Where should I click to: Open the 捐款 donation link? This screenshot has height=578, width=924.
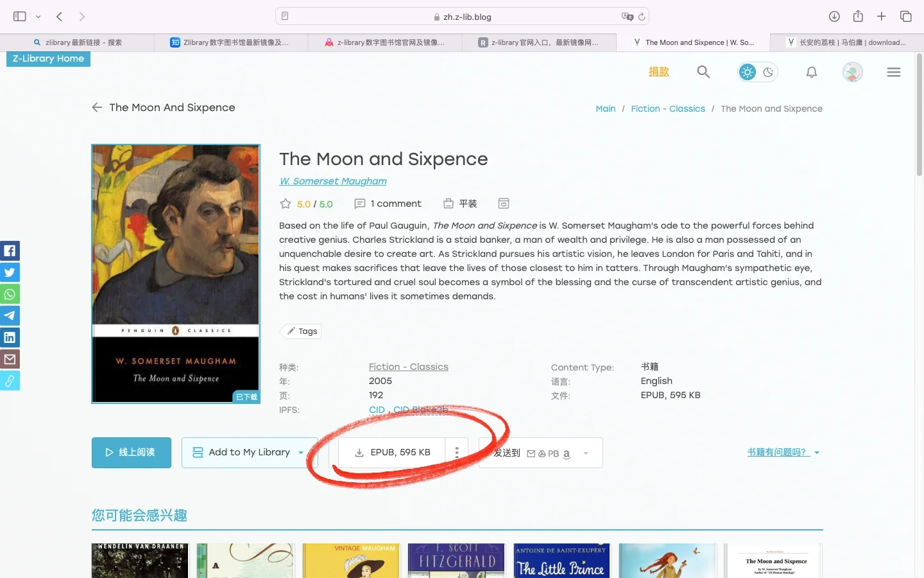click(x=659, y=72)
